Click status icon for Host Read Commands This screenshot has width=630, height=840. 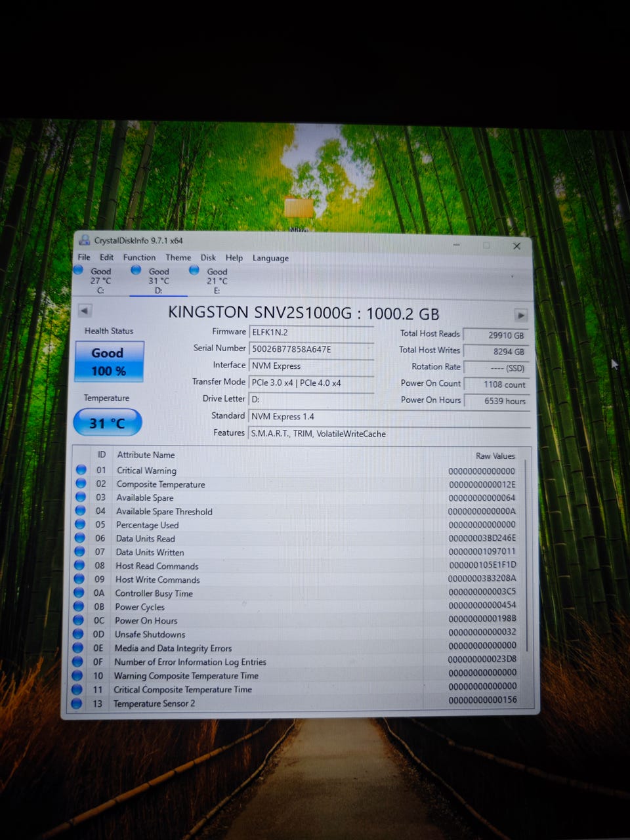point(79,565)
